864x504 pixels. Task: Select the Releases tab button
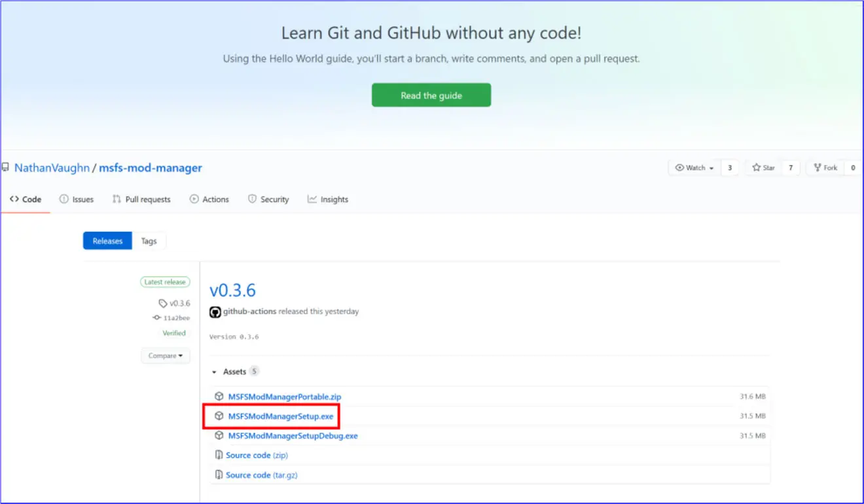click(x=107, y=241)
